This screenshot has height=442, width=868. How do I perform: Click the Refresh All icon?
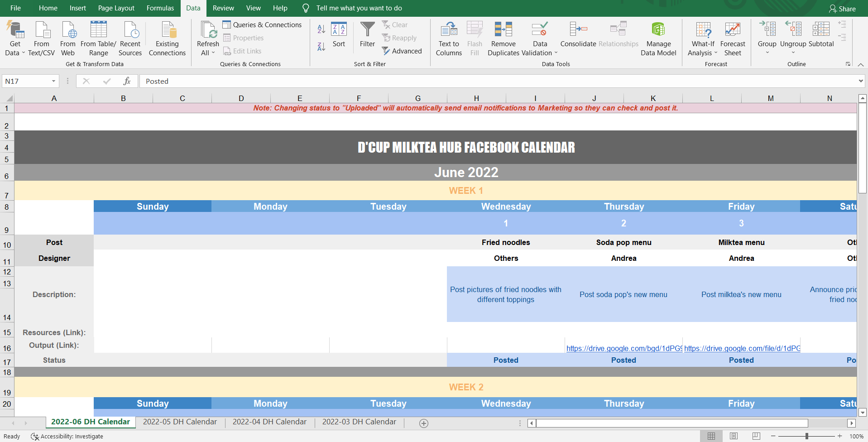tap(208, 29)
